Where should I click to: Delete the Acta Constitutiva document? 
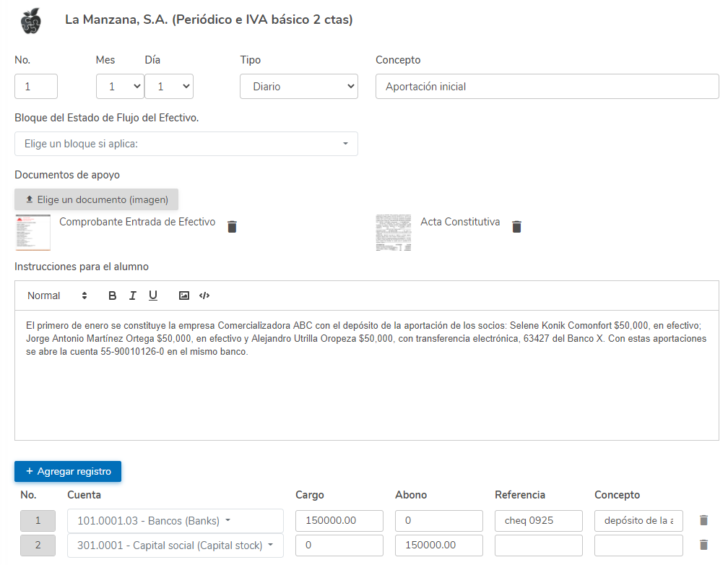click(x=516, y=227)
